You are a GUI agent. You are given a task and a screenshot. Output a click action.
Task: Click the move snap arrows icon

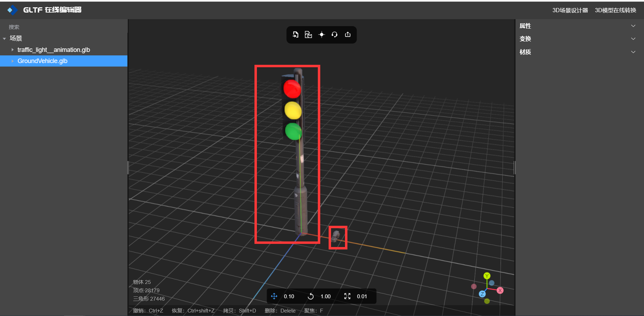click(x=274, y=296)
